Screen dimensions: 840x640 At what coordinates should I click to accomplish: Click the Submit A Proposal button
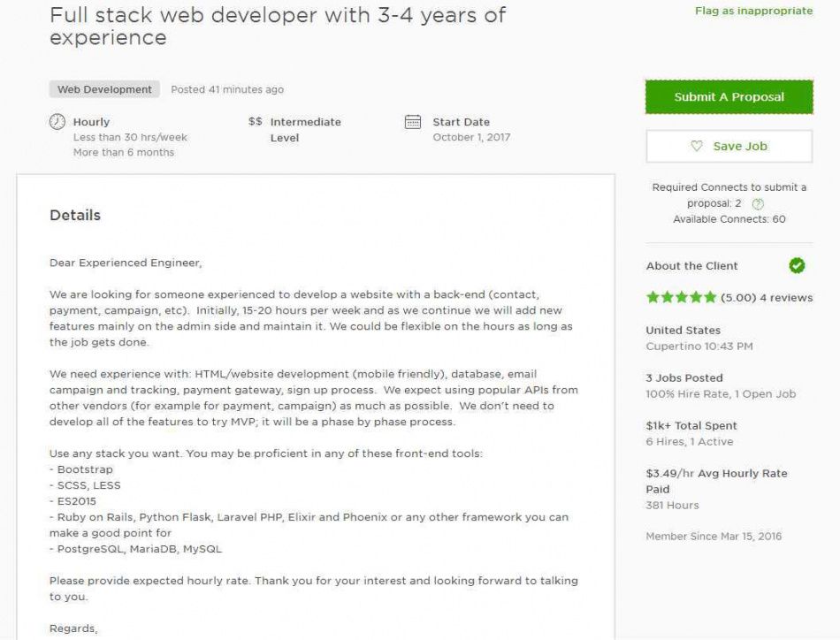point(729,97)
